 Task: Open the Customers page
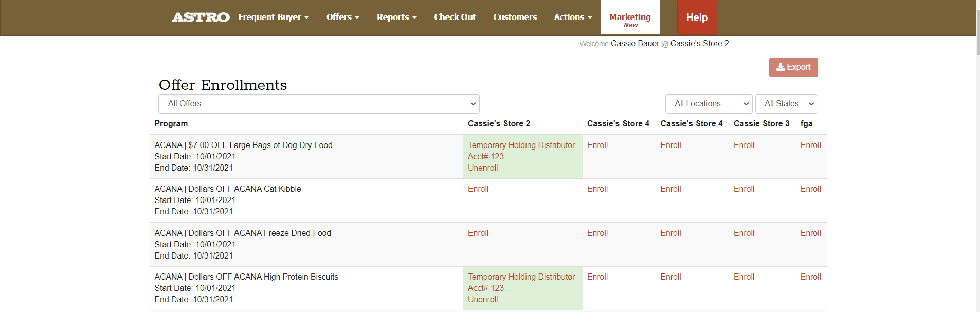click(x=515, y=17)
